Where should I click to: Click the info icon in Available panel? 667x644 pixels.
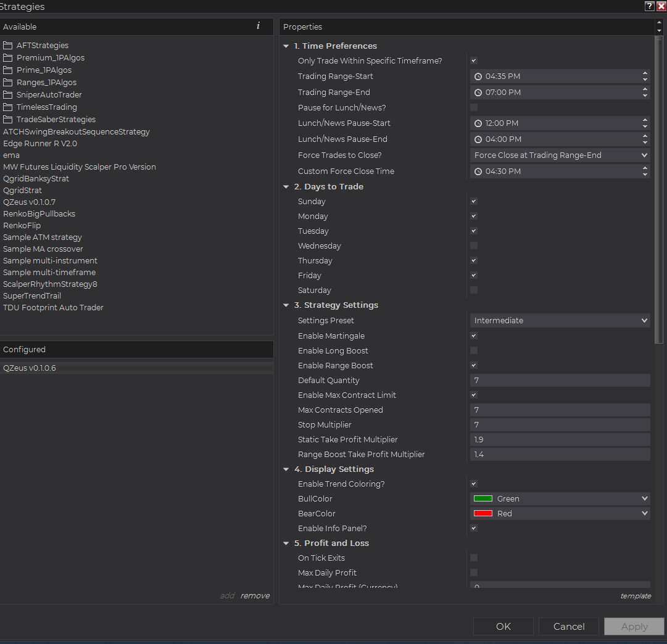point(258,26)
